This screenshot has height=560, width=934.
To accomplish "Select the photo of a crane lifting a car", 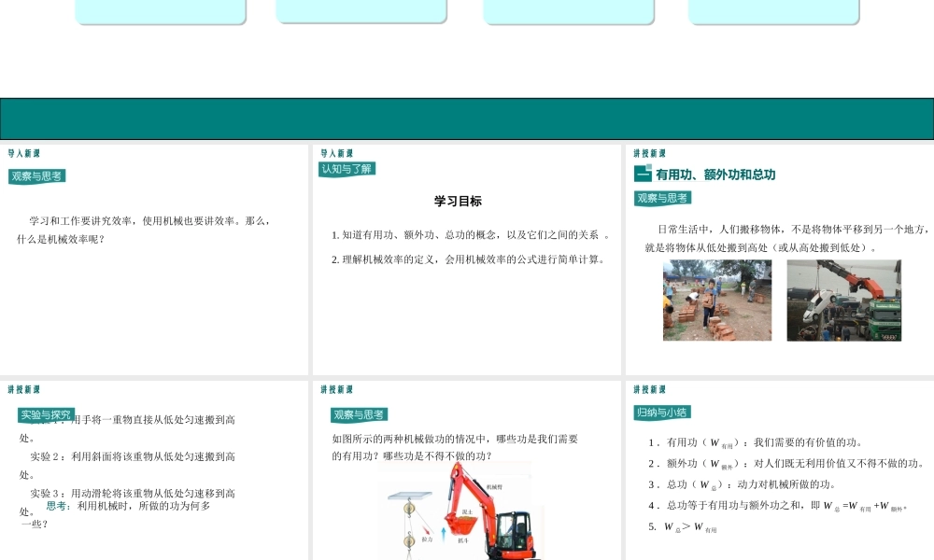I will pos(844,300).
